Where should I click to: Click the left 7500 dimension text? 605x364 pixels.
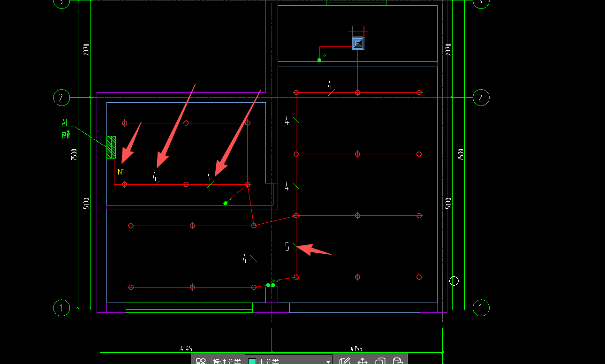[74, 154]
